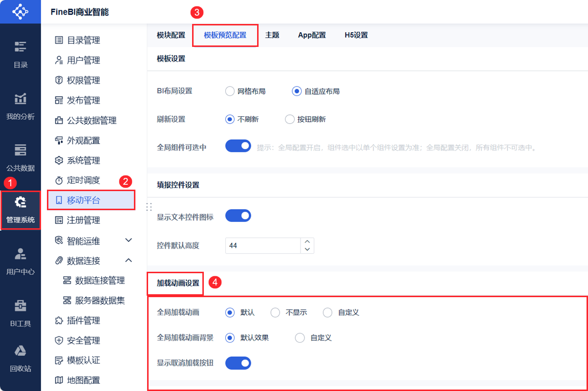Choose 不显示 for 全局加载动画
588x391 pixels.
[275, 312]
